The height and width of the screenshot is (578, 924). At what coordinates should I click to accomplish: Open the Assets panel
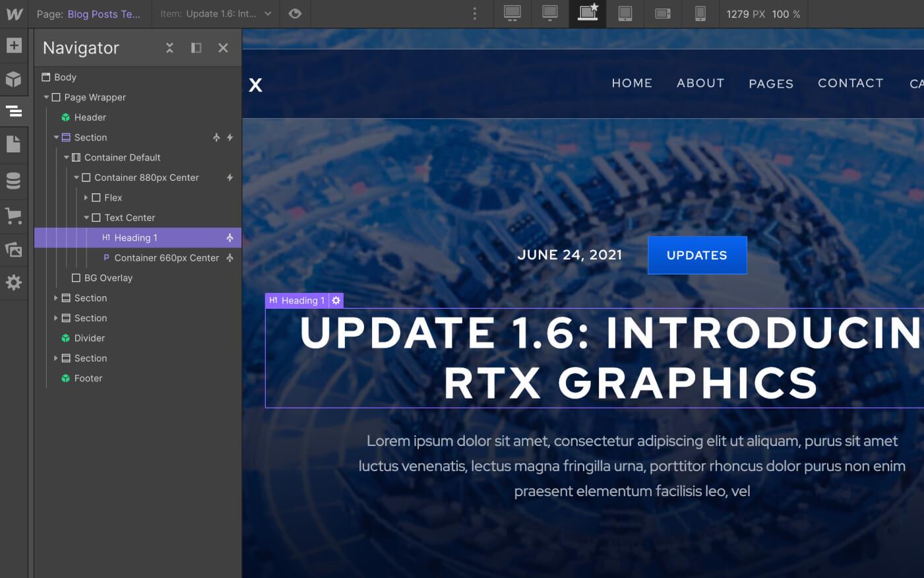pyautogui.click(x=14, y=249)
